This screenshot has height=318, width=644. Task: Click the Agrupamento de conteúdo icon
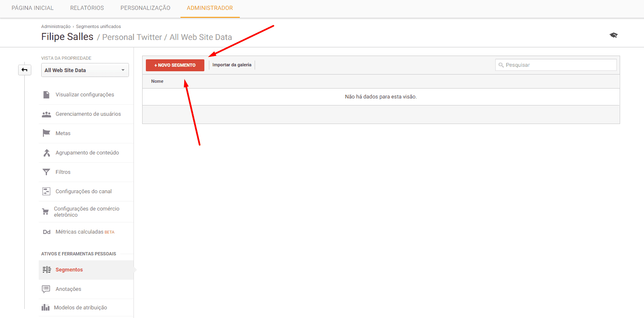(x=47, y=153)
